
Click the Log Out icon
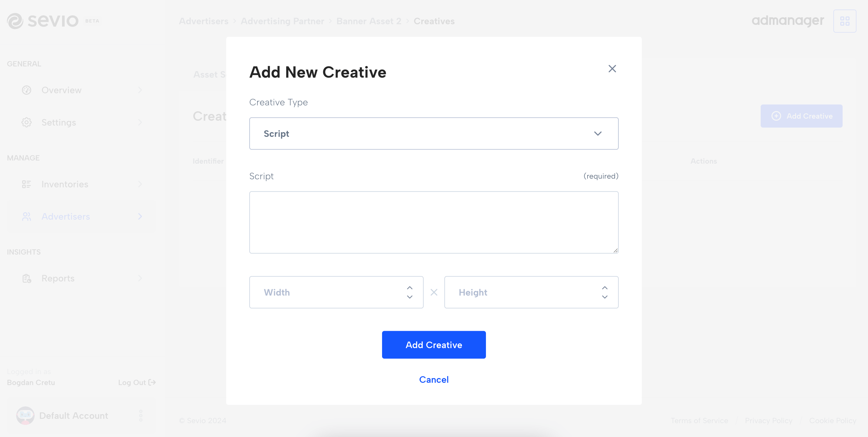pyautogui.click(x=152, y=382)
